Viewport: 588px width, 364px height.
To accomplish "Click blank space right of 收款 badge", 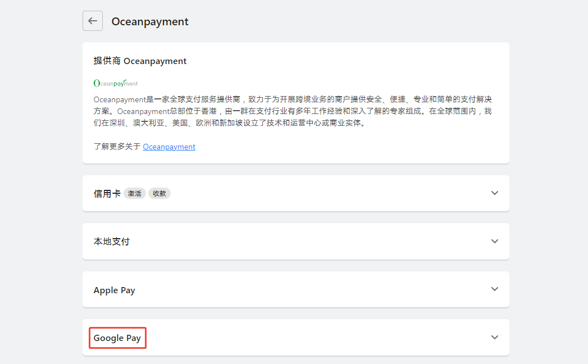I will 326,193.
